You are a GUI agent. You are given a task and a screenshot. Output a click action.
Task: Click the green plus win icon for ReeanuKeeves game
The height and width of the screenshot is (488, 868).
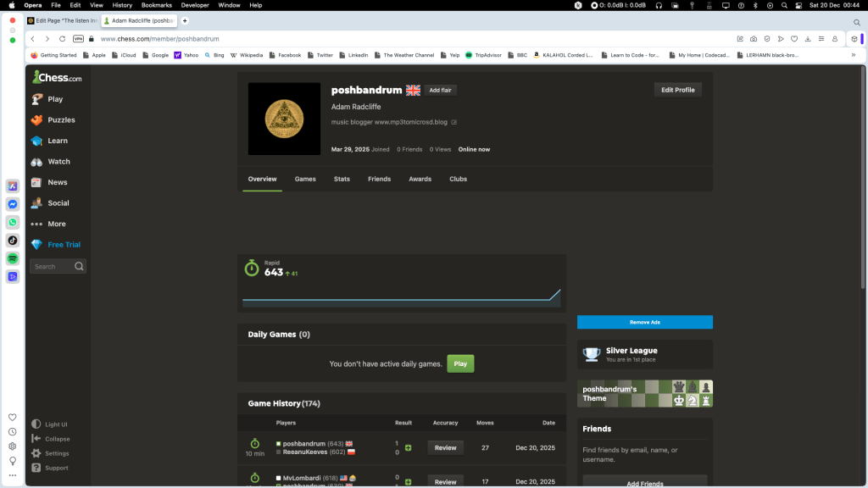pos(409,447)
